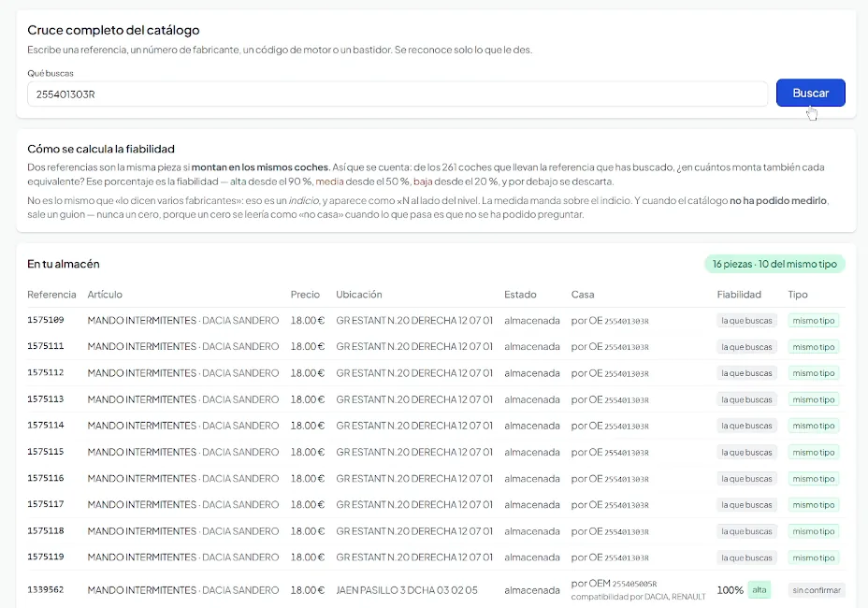Select reference 1575112 in the table

point(46,372)
